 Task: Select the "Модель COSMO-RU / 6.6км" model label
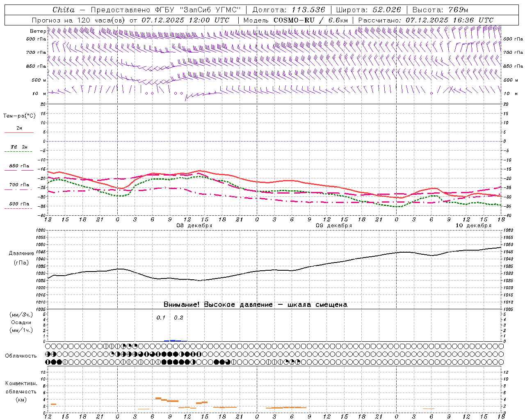[295, 20]
